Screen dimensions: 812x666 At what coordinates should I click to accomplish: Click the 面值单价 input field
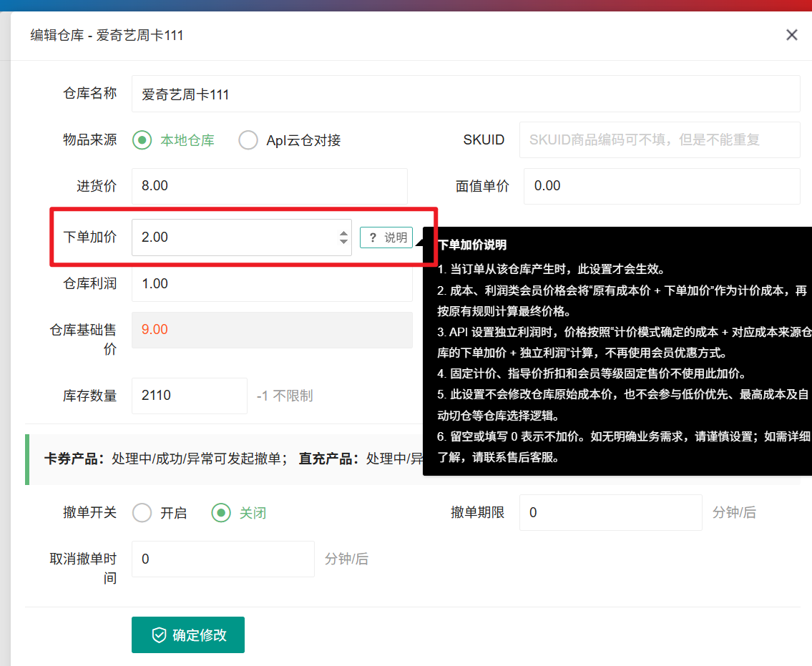click(x=661, y=186)
